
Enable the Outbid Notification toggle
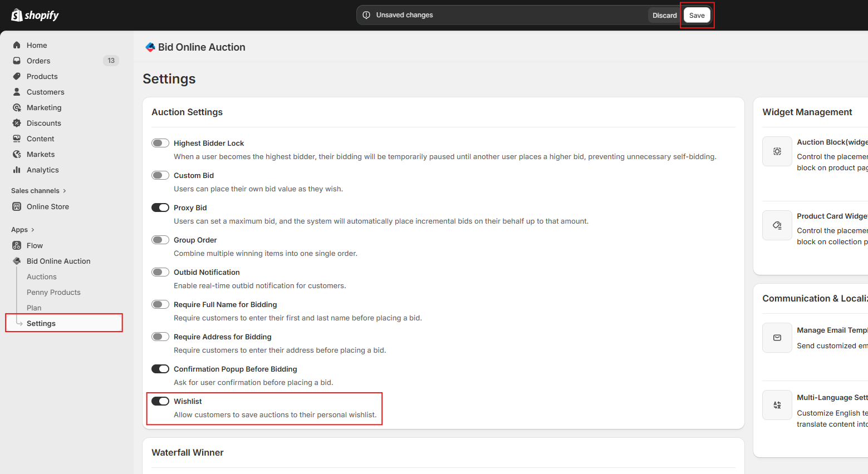click(x=160, y=272)
